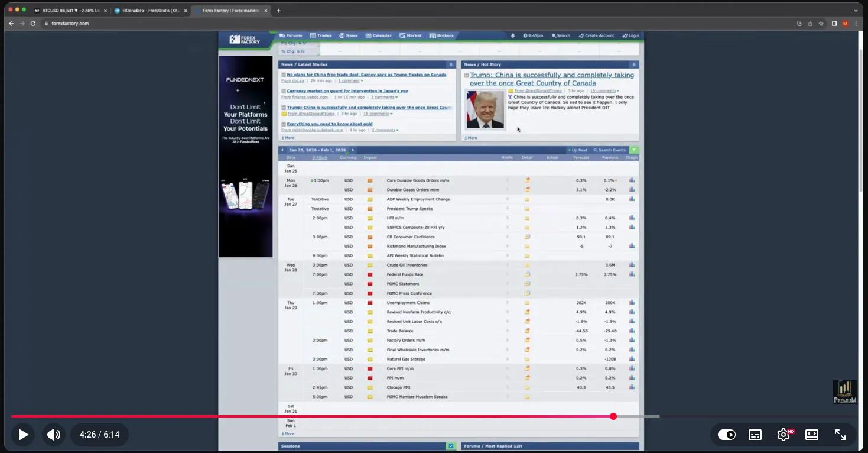This screenshot has width=868, height=453.
Task: Open 'Everything you need to know about gold'
Action: 329,124
